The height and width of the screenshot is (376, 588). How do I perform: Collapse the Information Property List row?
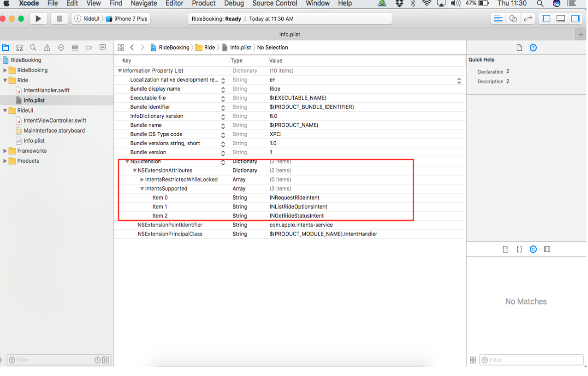pyautogui.click(x=120, y=71)
